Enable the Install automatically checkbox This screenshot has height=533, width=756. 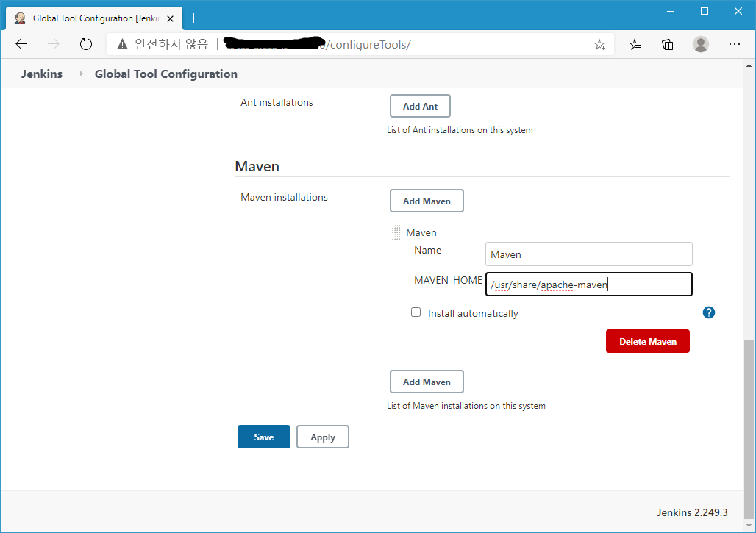click(416, 312)
